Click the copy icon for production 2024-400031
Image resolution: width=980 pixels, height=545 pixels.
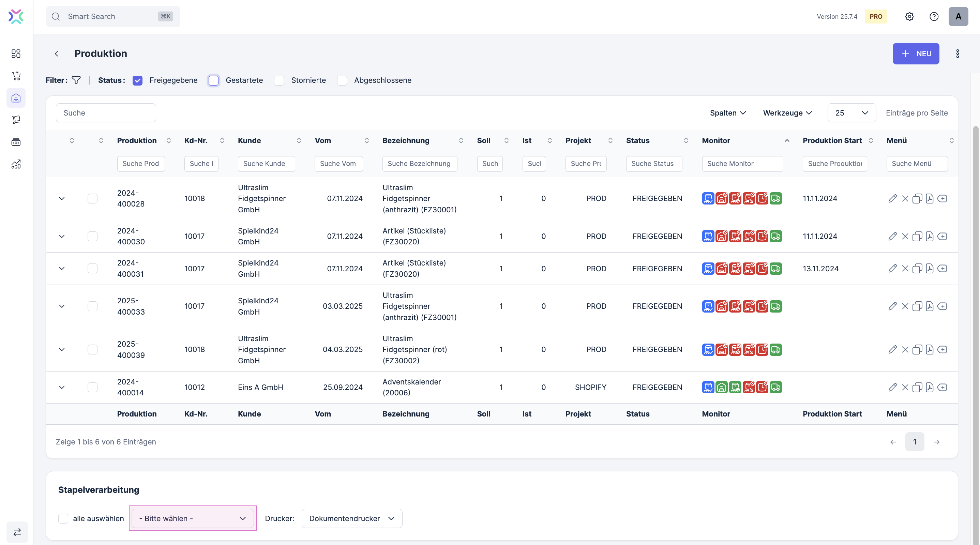tap(917, 269)
